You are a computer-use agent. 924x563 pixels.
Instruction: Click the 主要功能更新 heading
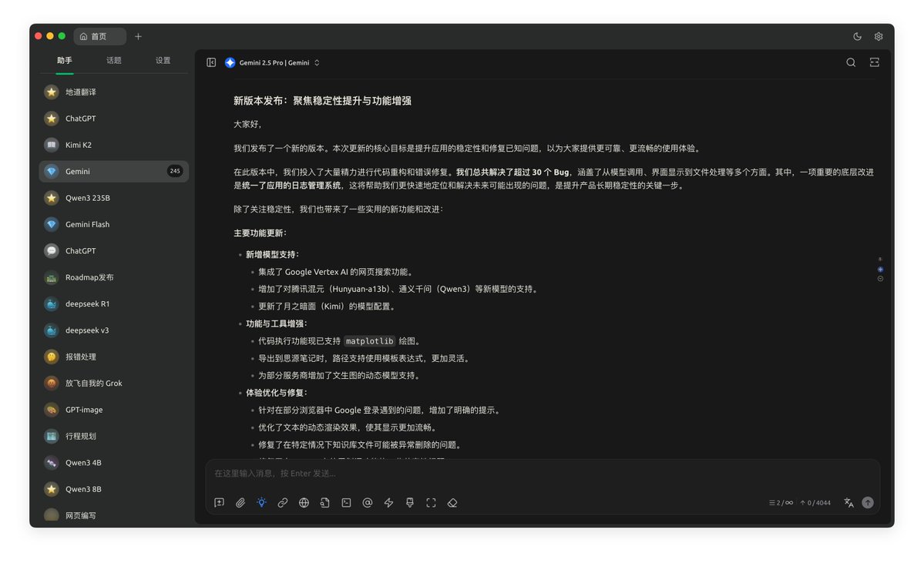pos(260,233)
